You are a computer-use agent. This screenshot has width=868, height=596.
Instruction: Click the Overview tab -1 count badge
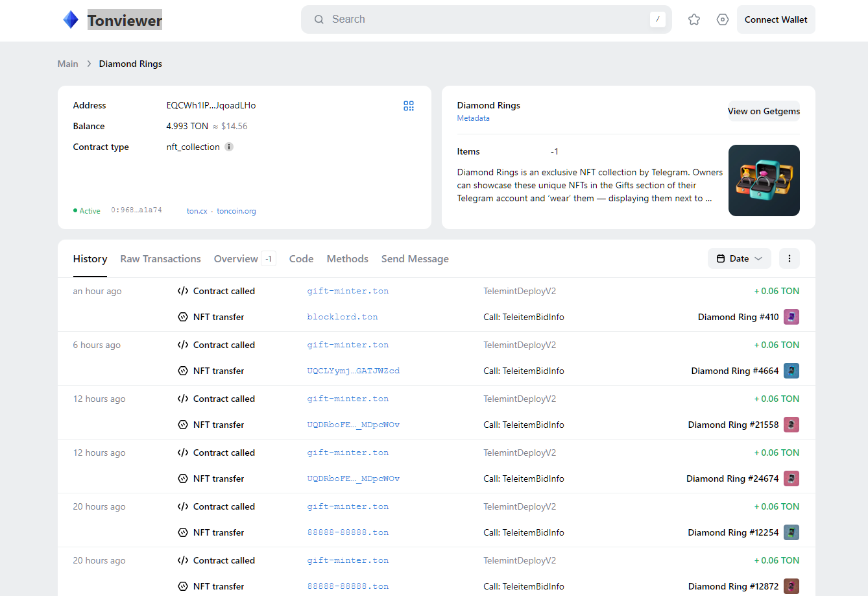coord(269,258)
